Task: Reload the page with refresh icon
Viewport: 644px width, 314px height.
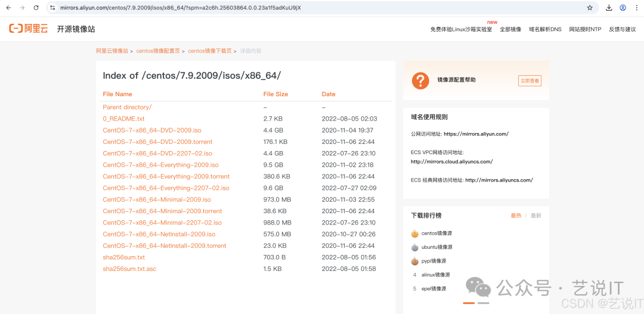Action: click(36, 8)
